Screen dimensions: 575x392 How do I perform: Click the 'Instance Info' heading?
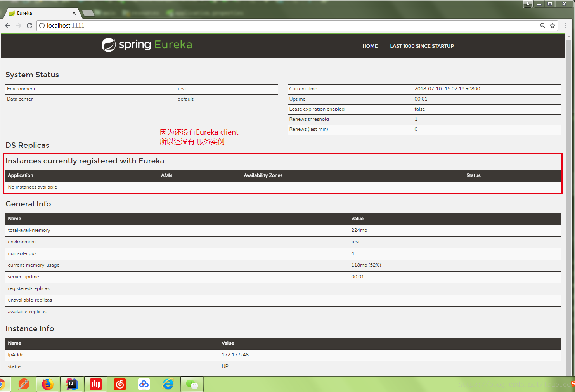[30, 328]
